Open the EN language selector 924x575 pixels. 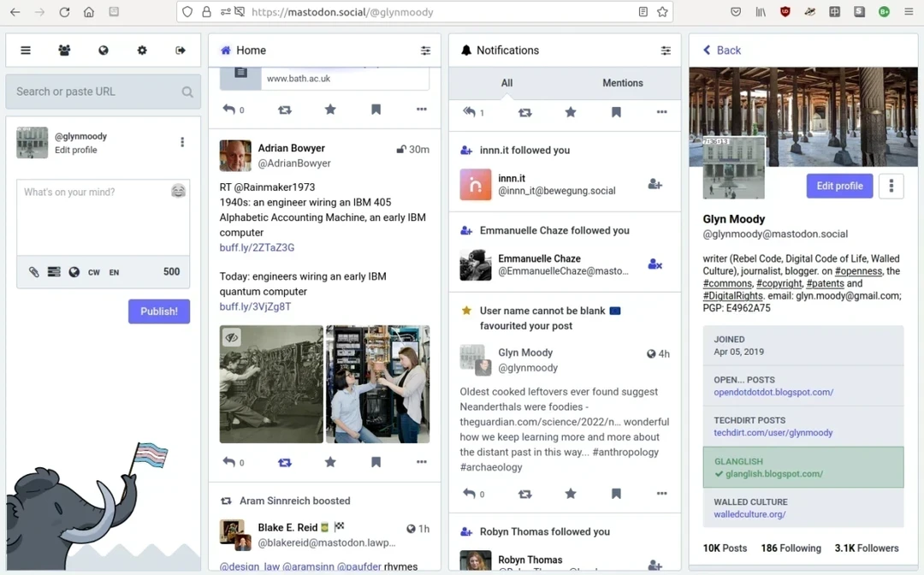tap(114, 272)
